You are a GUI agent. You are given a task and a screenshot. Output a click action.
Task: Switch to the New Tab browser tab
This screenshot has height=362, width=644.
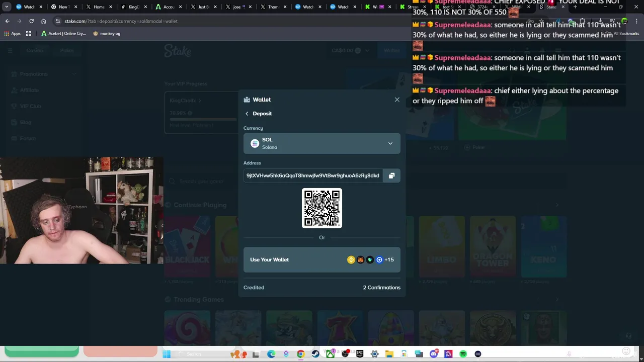click(63, 7)
